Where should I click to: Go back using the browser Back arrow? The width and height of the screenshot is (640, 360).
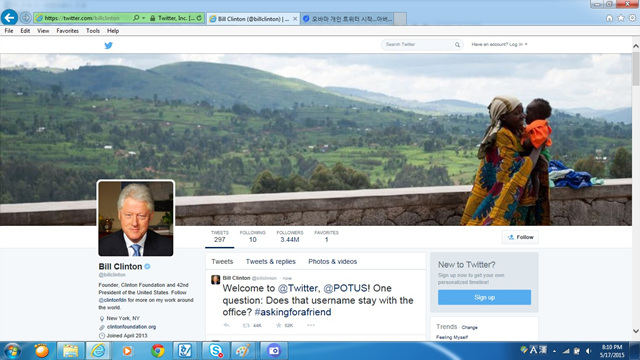(x=9, y=18)
